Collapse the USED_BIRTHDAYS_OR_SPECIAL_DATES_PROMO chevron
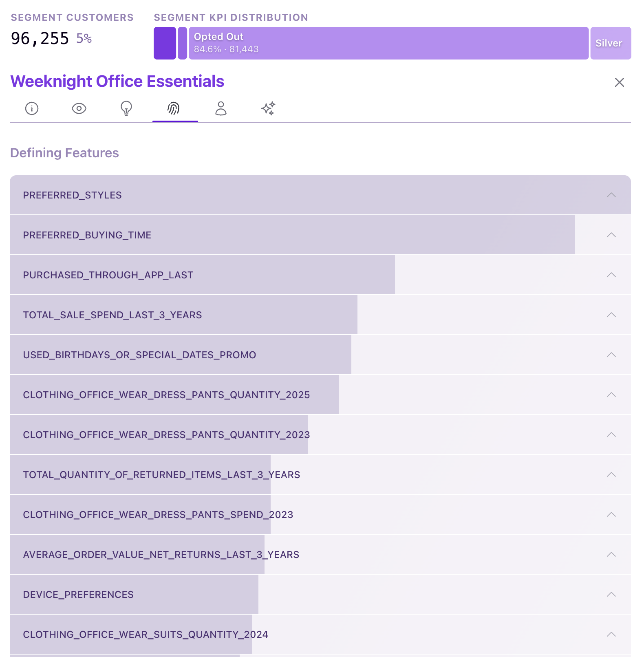The height and width of the screenshot is (657, 644). click(611, 355)
